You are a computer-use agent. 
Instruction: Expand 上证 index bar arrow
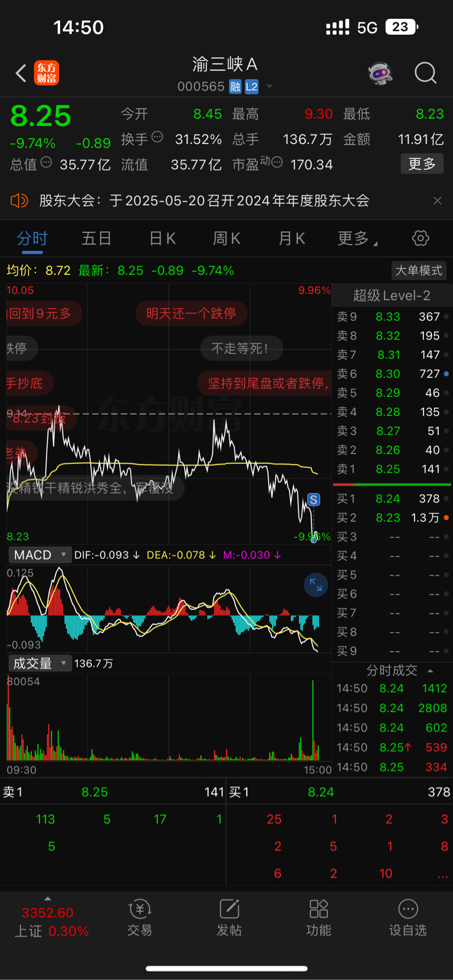48,899
